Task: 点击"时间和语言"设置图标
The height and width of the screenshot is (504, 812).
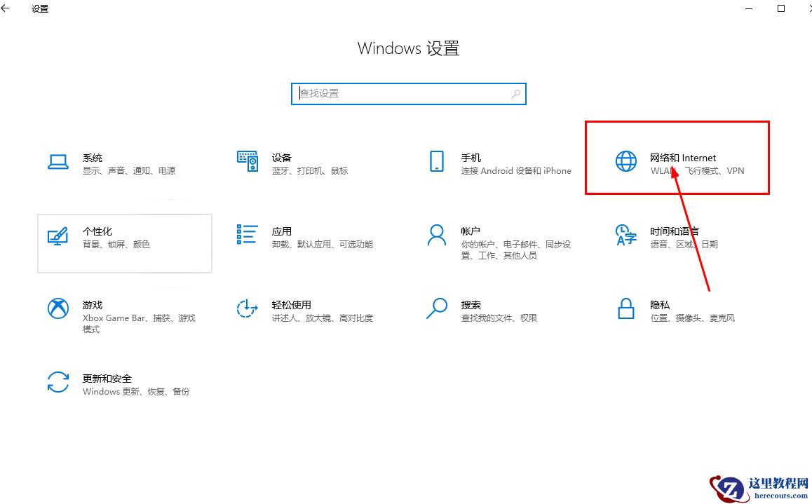Action: pos(625,236)
